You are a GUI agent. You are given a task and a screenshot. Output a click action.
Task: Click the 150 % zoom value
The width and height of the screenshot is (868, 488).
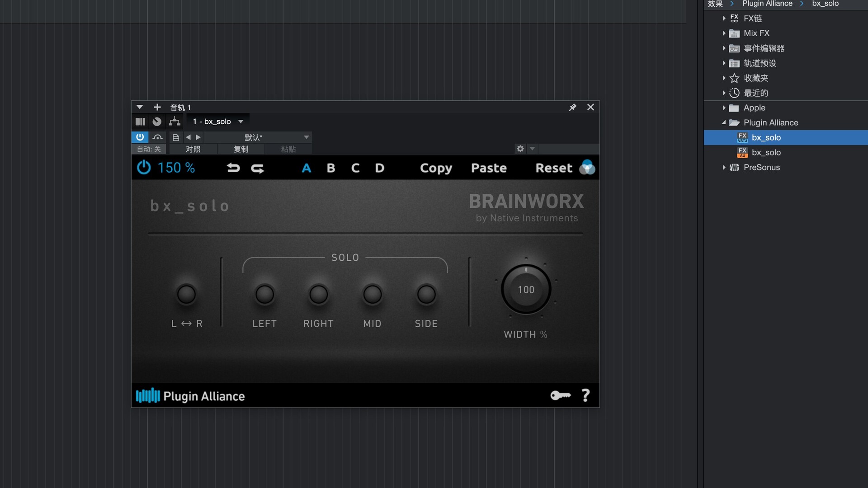(x=176, y=168)
